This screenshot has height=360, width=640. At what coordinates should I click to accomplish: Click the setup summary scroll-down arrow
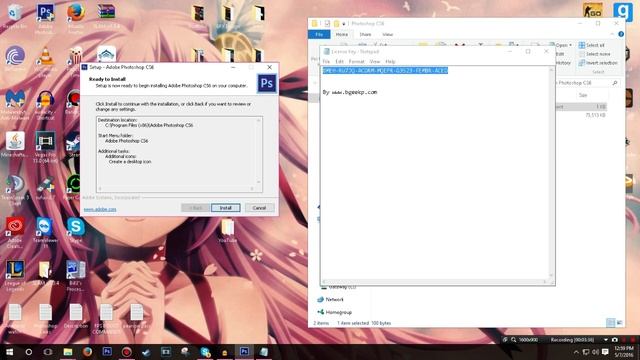259,182
